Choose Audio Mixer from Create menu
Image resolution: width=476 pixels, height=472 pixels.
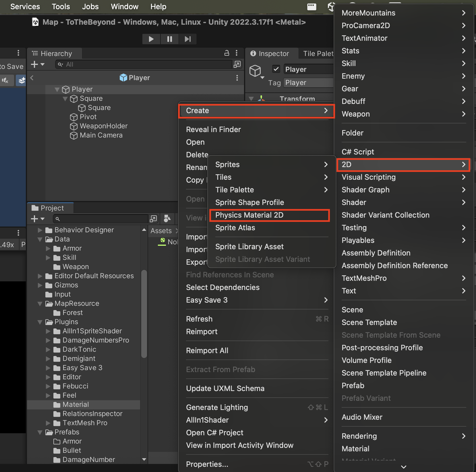362,417
